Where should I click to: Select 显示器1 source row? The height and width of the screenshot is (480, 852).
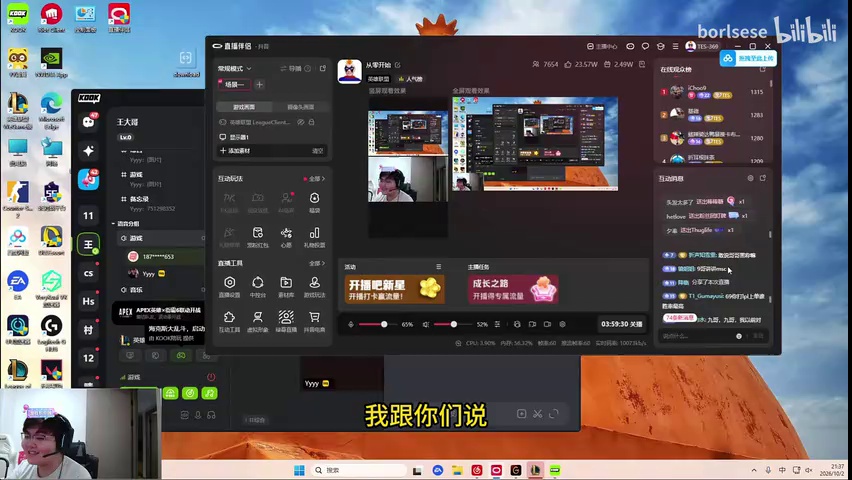[273, 137]
